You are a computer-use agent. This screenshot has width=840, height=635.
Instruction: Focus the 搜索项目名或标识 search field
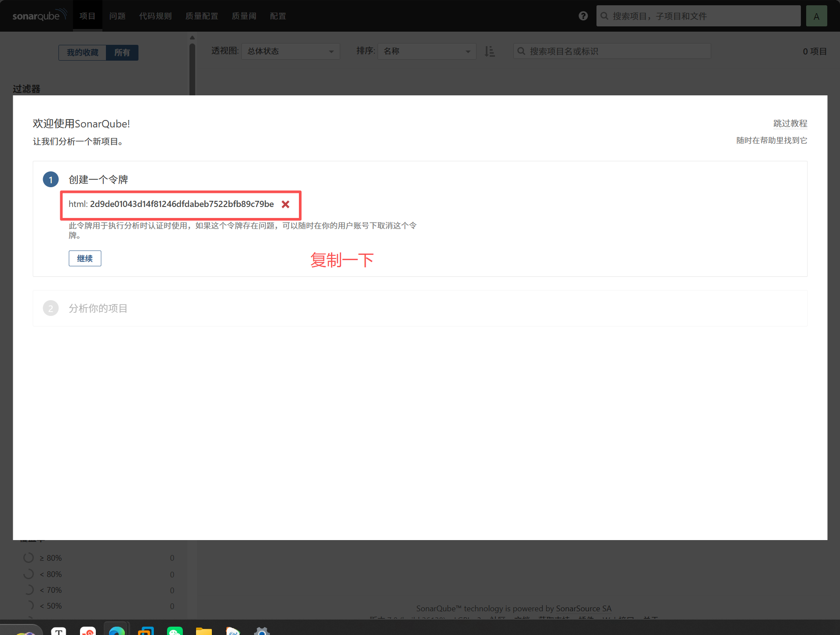[x=612, y=51]
